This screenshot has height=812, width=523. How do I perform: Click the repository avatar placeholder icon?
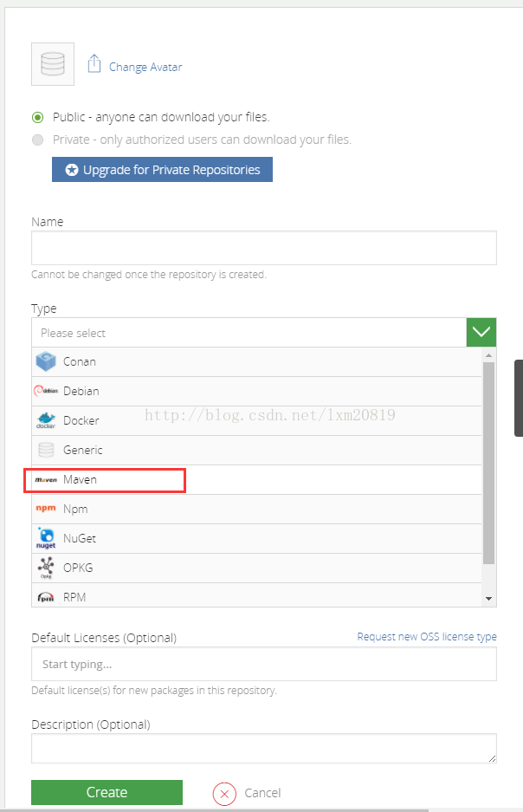point(53,64)
